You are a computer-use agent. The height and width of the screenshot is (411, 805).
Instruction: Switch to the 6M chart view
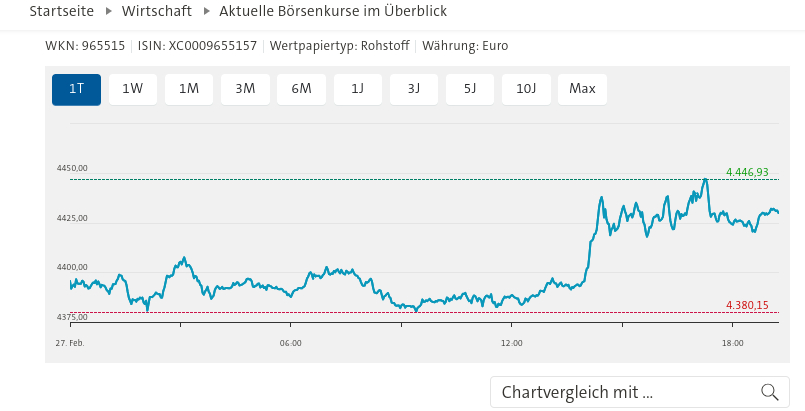point(302,89)
